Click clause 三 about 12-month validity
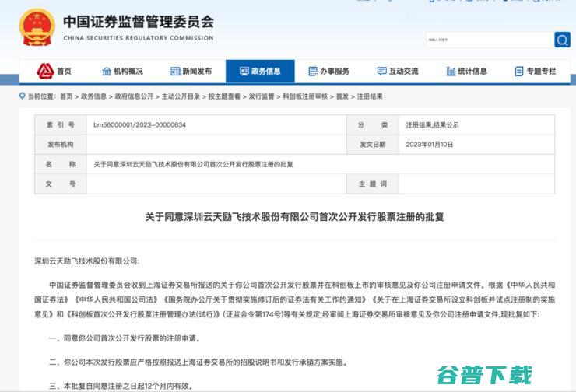Viewport: 576px width, 392px height. coord(121,386)
